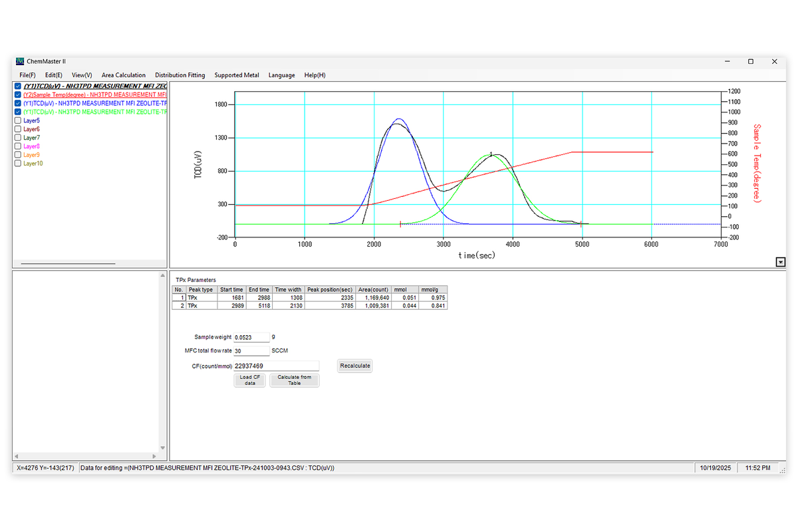798x532 pixels.
Task: Click the Calculate from Table button
Action: tap(294, 380)
